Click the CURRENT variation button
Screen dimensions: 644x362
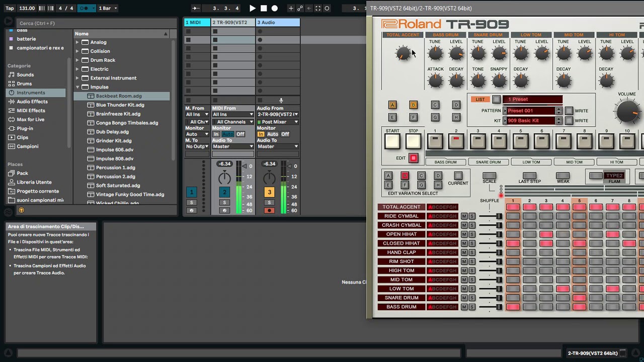click(x=458, y=176)
